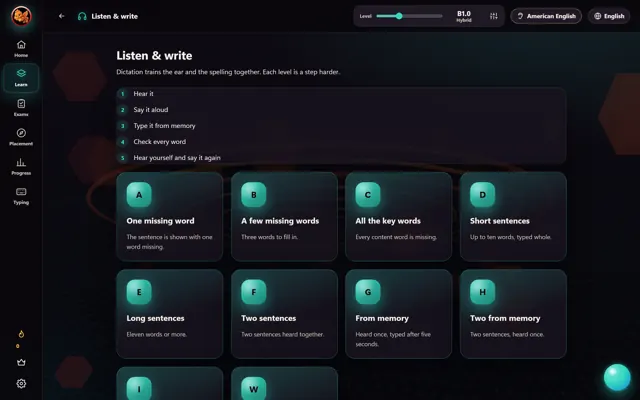
Task: Click the letter I badge
Action: point(139,388)
